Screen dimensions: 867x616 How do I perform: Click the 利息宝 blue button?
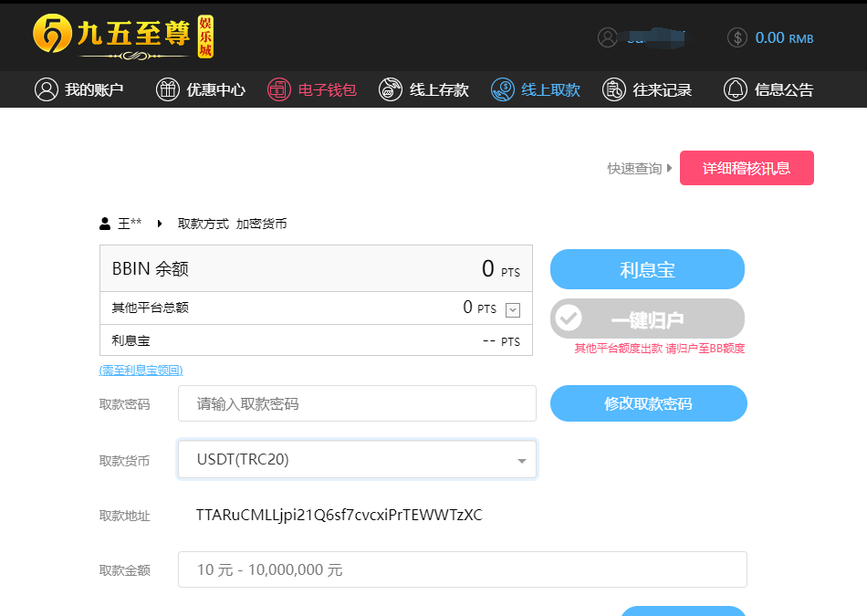(x=647, y=269)
